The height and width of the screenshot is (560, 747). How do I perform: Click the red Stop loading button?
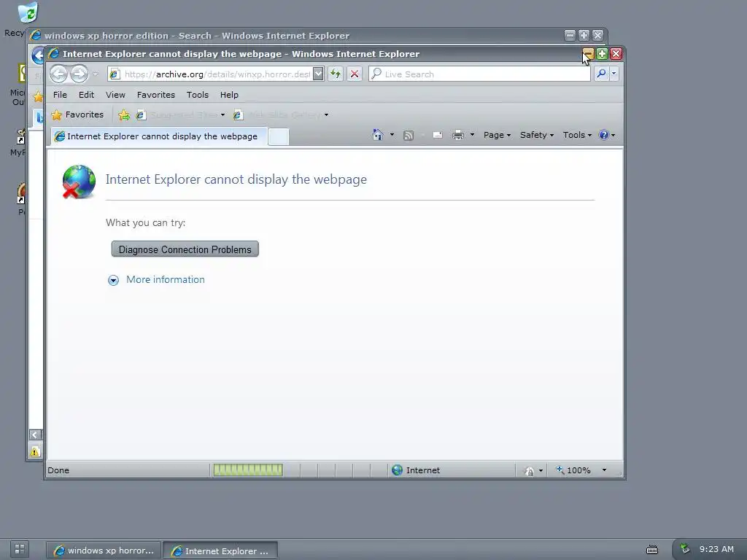point(355,74)
